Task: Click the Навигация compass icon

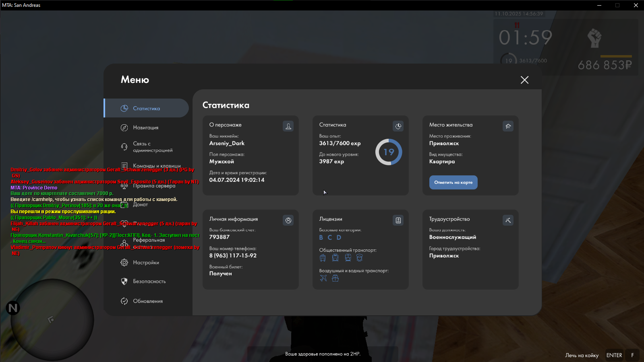Action: point(124,128)
